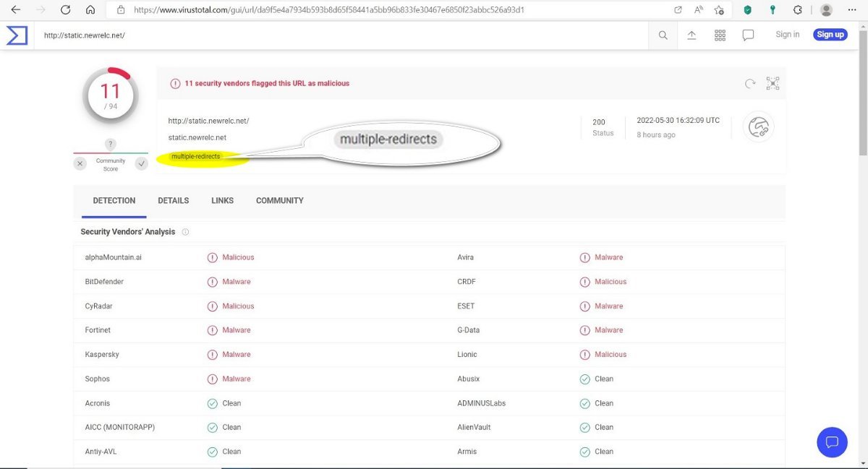This screenshot has height=469, width=868.
Task: Click the share page icon in address bar
Action: [x=678, y=10]
